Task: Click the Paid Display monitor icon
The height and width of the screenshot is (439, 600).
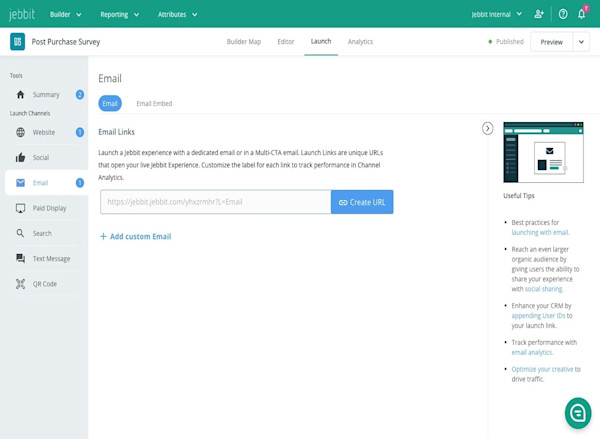Action: pyautogui.click(x=20, y=208)
